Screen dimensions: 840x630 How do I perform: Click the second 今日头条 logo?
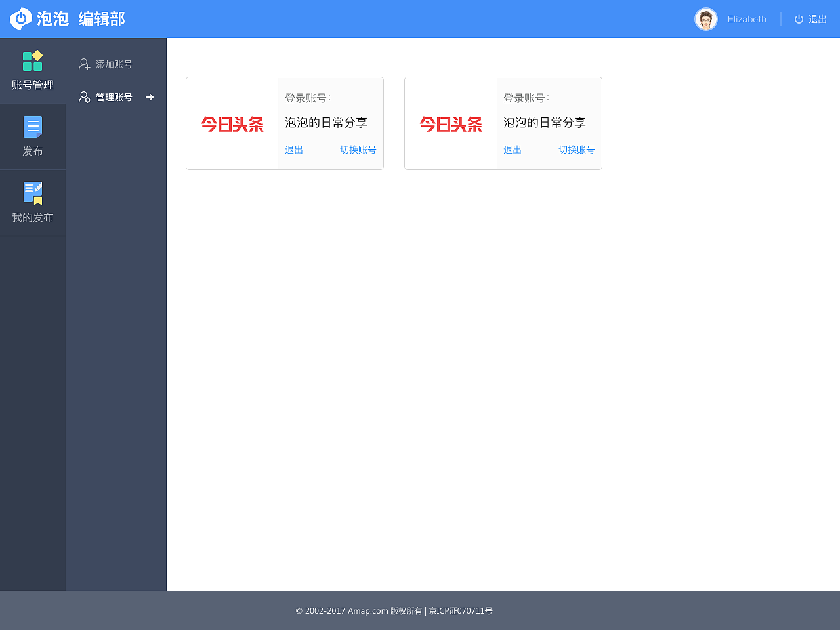click(x=450, y=125)
